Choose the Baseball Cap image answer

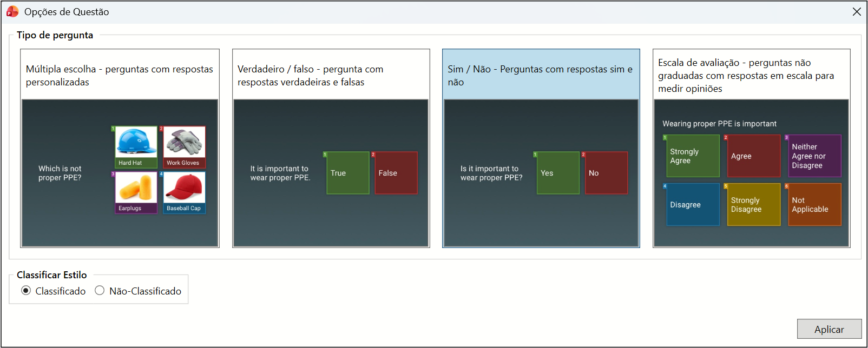[x=185, y=192]
